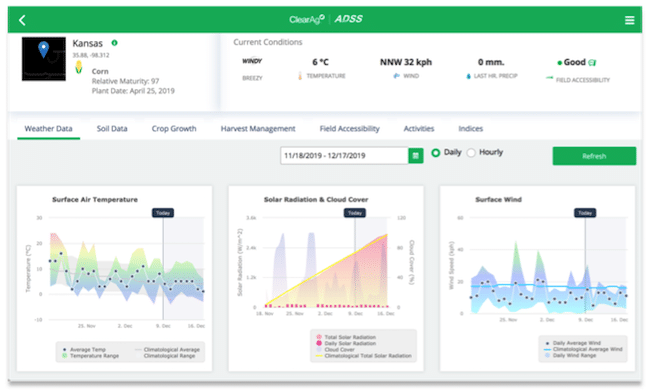Click the Current Conditions heading
Image resolution: width=650 pixels, height=390 pixels.
pyautogui.click(x=268, y=42)
